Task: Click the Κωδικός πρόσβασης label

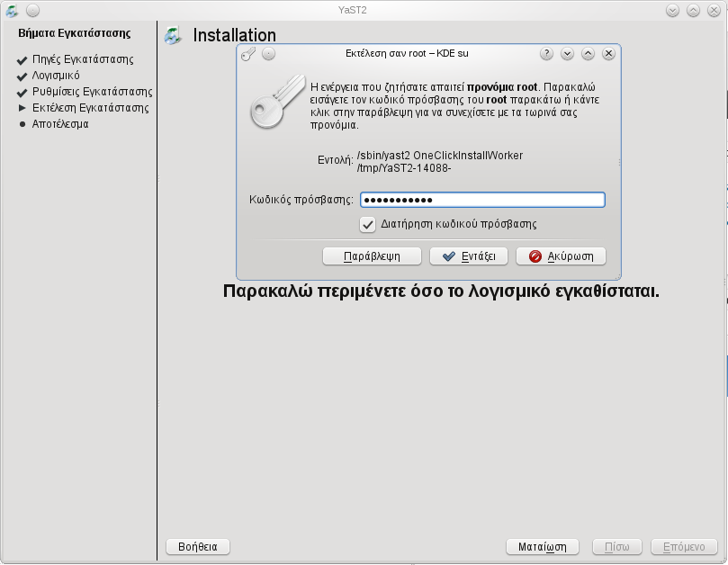Action: 301,200
